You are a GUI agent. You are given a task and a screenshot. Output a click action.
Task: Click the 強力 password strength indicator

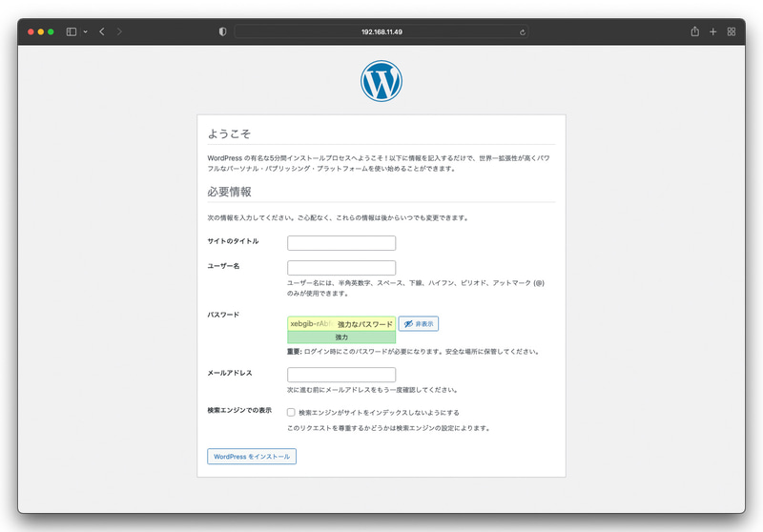[x=341, y=337]
